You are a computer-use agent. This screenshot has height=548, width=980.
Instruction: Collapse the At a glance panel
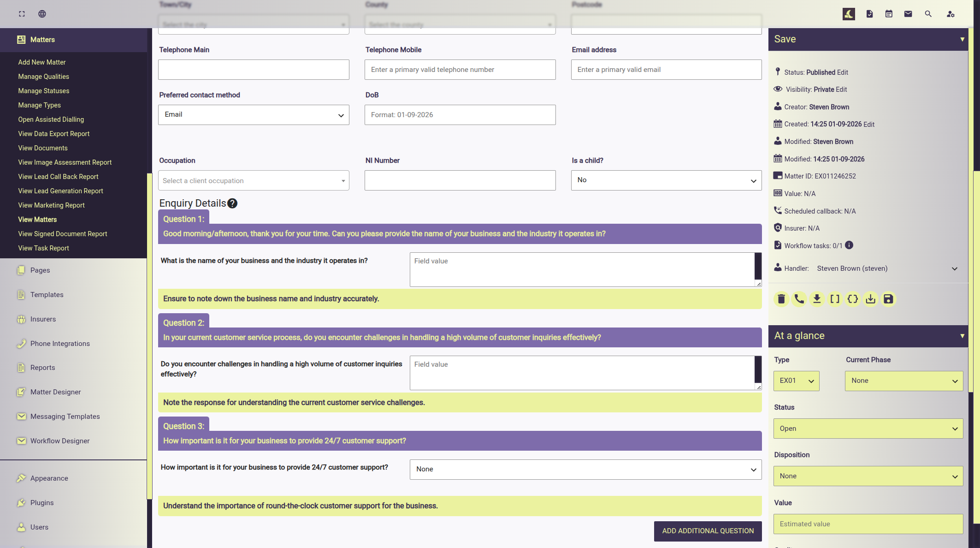[962, 336]
